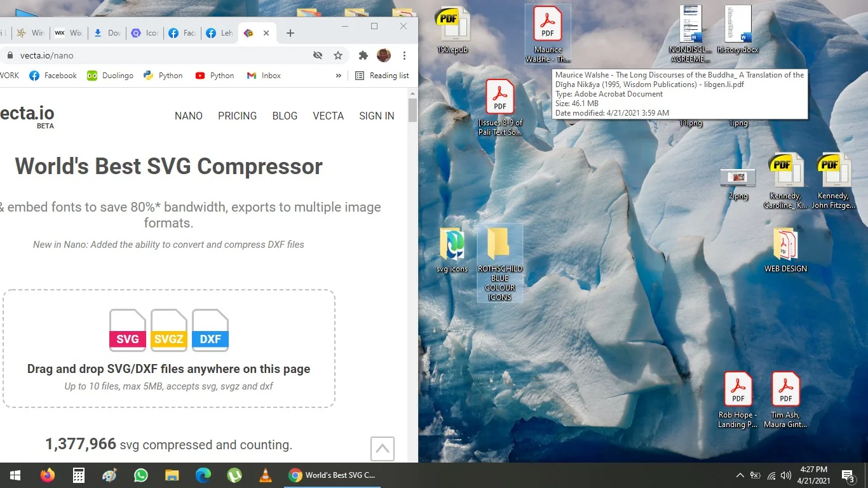Click the SVG file type icon
868x488 pixels.
[128, 330]
